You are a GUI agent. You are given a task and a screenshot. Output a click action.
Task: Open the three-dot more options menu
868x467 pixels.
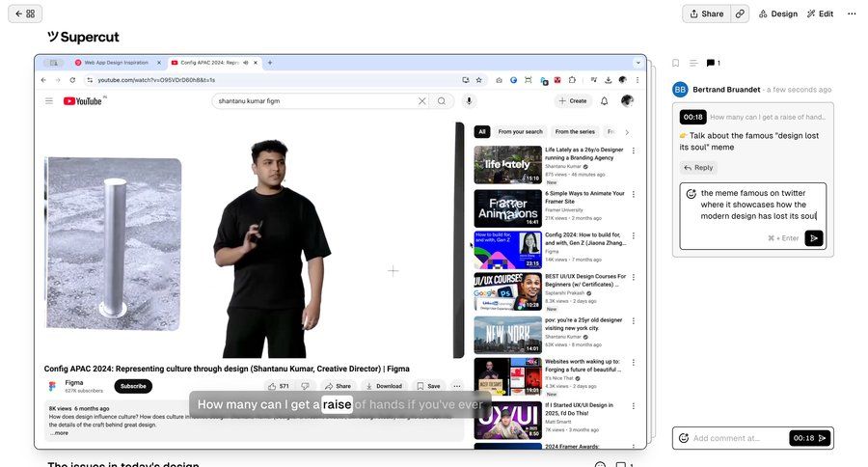(851, 14)
